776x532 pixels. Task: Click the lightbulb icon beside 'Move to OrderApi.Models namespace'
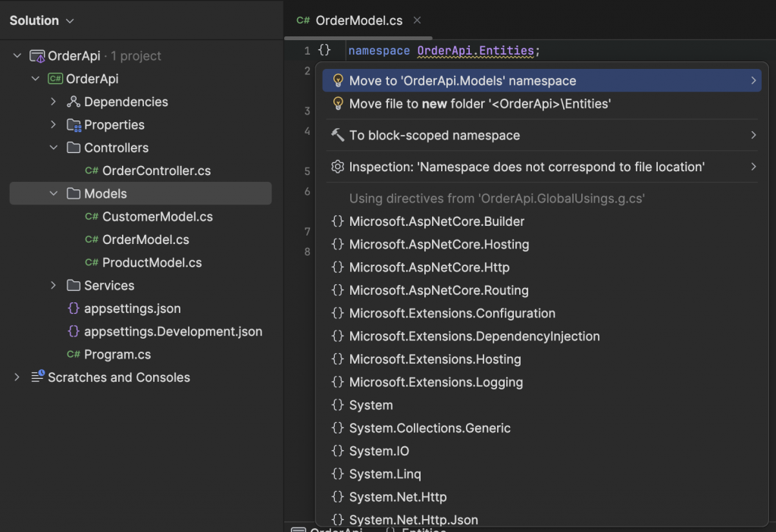coord(338,81)
